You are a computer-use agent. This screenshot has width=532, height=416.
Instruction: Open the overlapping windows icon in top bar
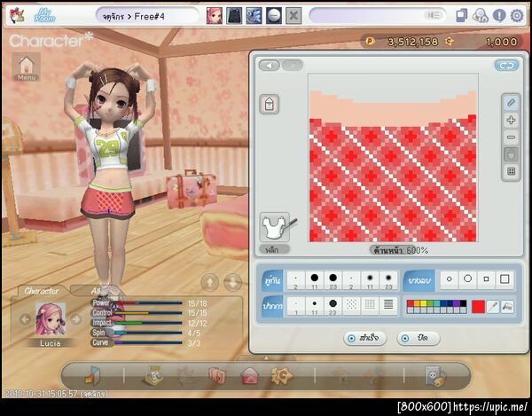461,16
